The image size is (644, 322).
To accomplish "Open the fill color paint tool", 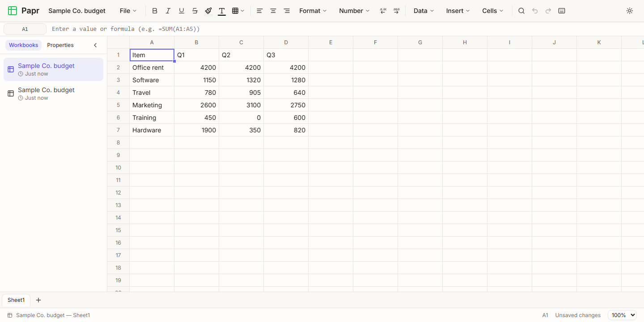I will coord(208,11).
